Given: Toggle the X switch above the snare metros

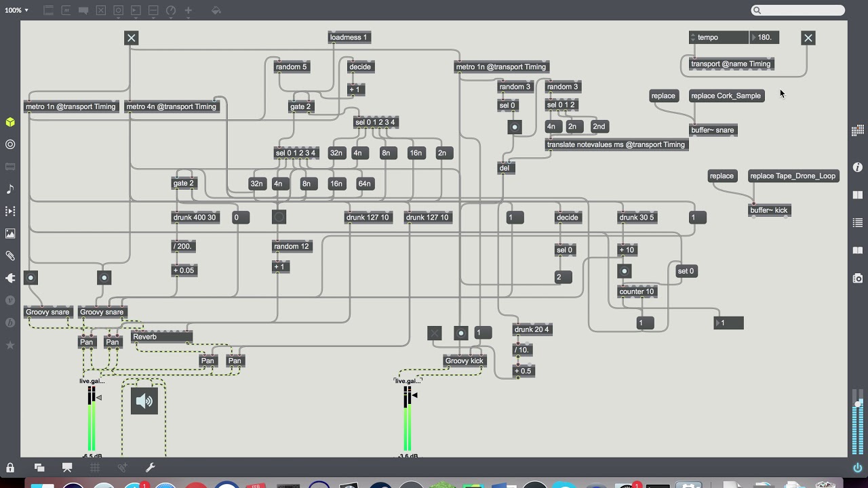Looking at the screenshot, I should tap(132, 38).
